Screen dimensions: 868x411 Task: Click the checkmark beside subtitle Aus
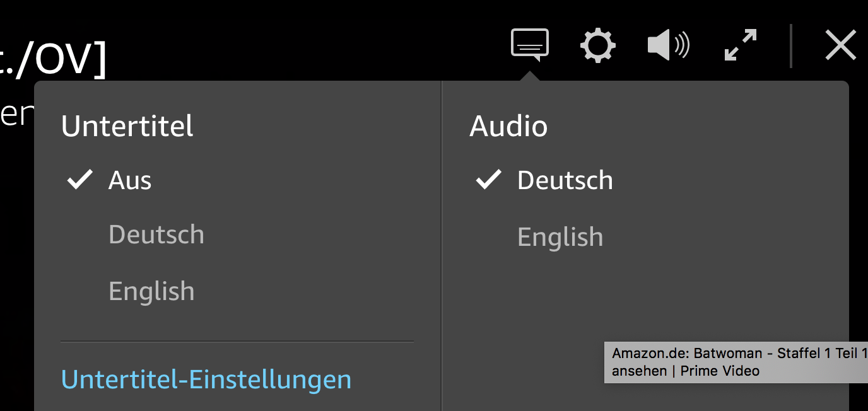[x=80, y=180]
